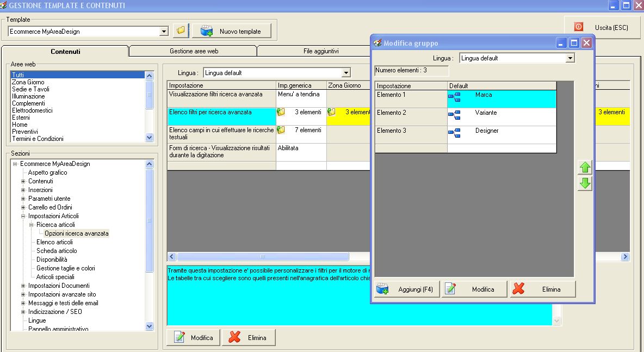Viewport: 644px width, 352px height.
Task: Collapse the Impostazioni Articoli node
Action: click(23, 216)
